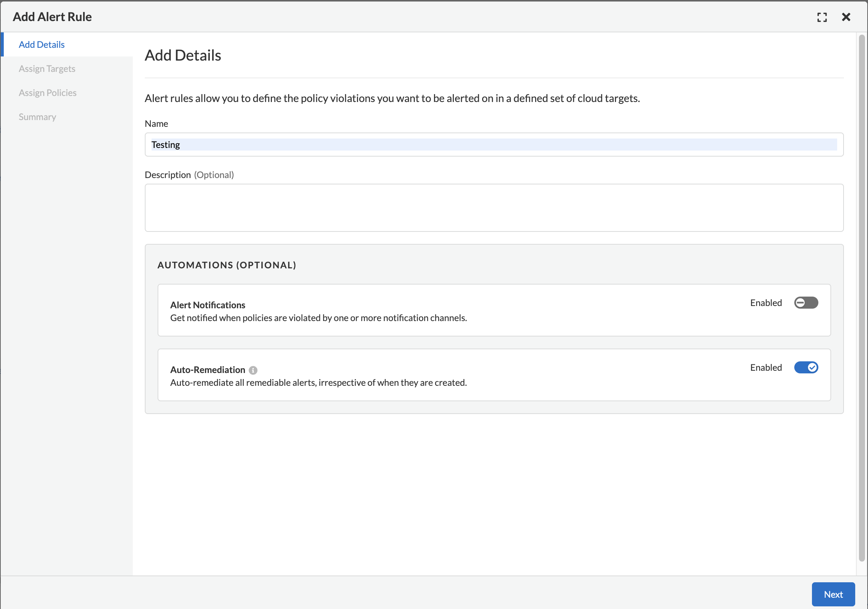Image resolution: width=868 pixels, height=609 pixels.
Task: Click the Alert Notifications heading text
Action: (208, 305)
